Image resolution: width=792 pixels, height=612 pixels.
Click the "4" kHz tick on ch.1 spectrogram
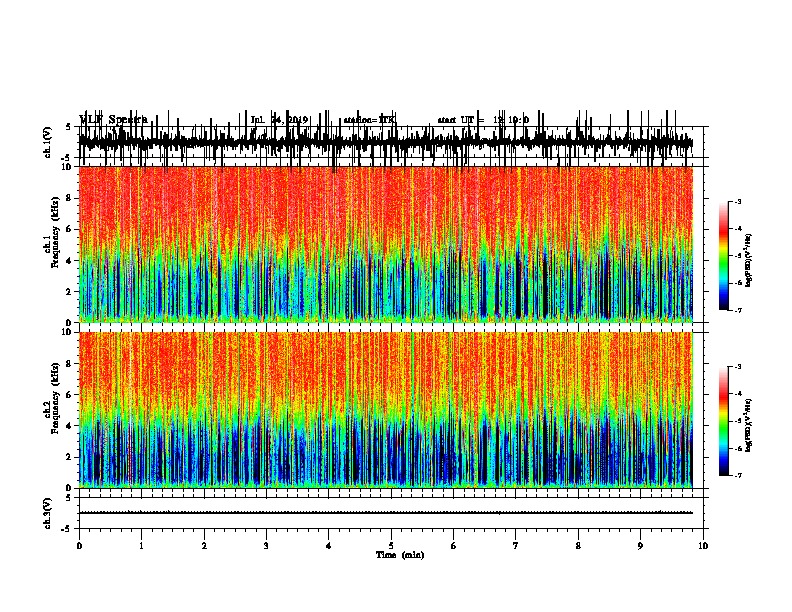[69, 261]
